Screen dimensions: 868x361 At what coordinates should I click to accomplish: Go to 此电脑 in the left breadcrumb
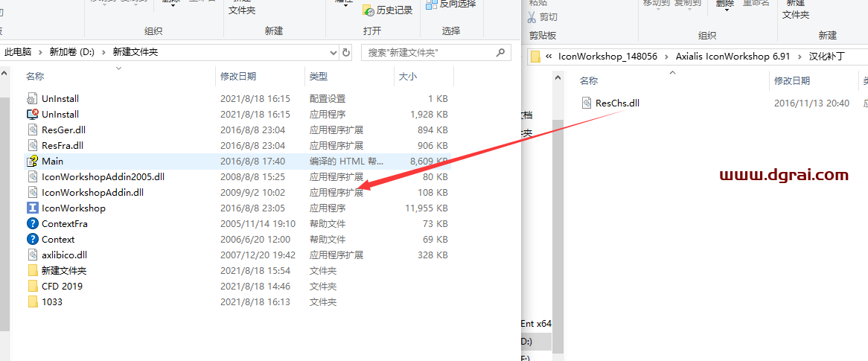tap(19, 53)
